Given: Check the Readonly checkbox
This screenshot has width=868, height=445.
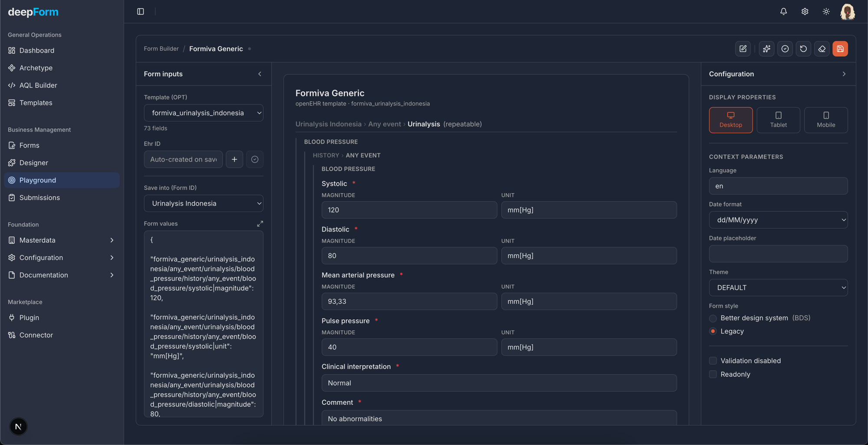Looking at the screenshot, I should click(x=713, y=374).
